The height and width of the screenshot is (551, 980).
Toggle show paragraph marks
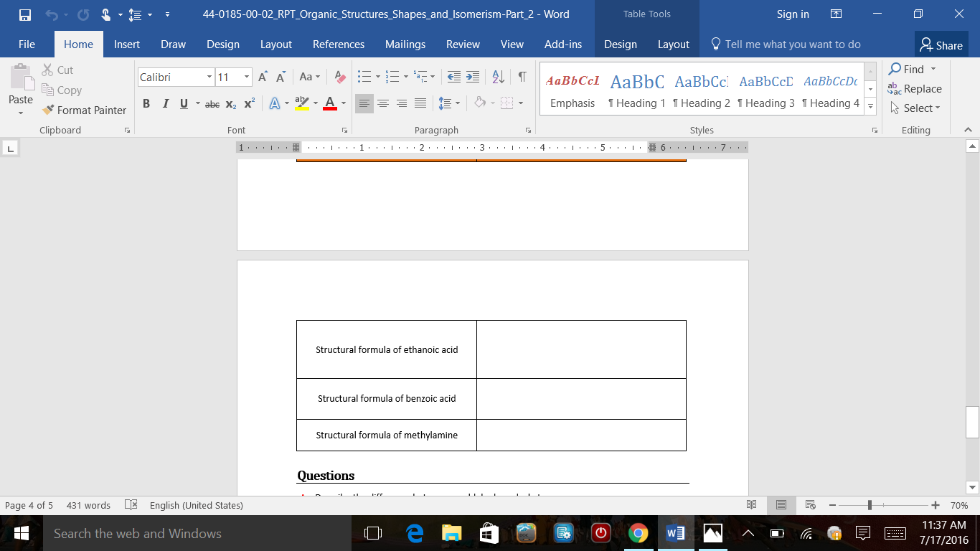[522, 77]
